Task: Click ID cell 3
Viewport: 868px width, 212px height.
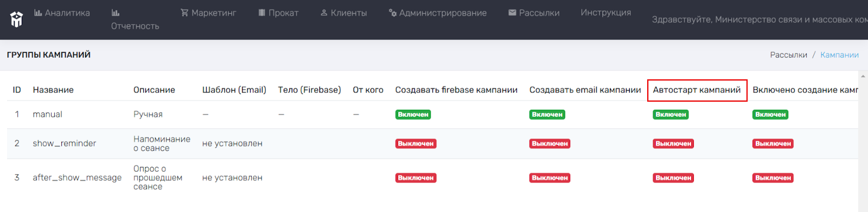Action: (x=17, y=178)
